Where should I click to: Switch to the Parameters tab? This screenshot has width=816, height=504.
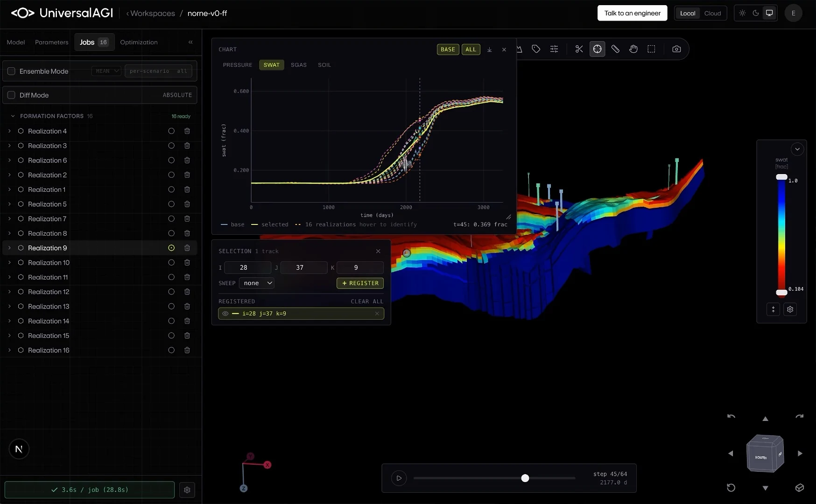tap(51, 42)
